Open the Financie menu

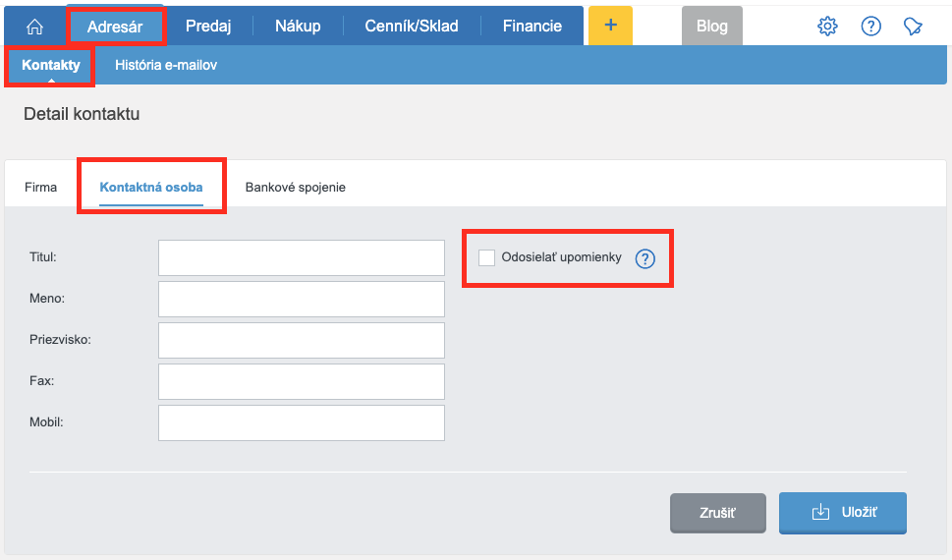point(532,27)
